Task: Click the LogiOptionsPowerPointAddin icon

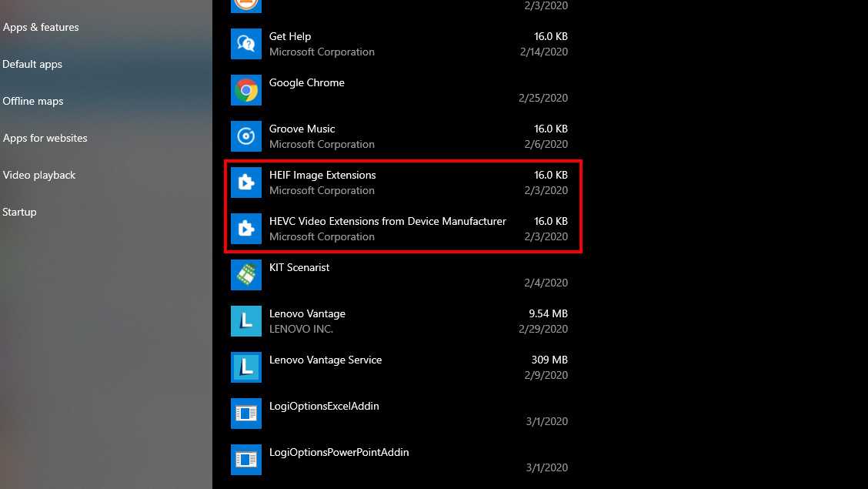Action: 246,460
